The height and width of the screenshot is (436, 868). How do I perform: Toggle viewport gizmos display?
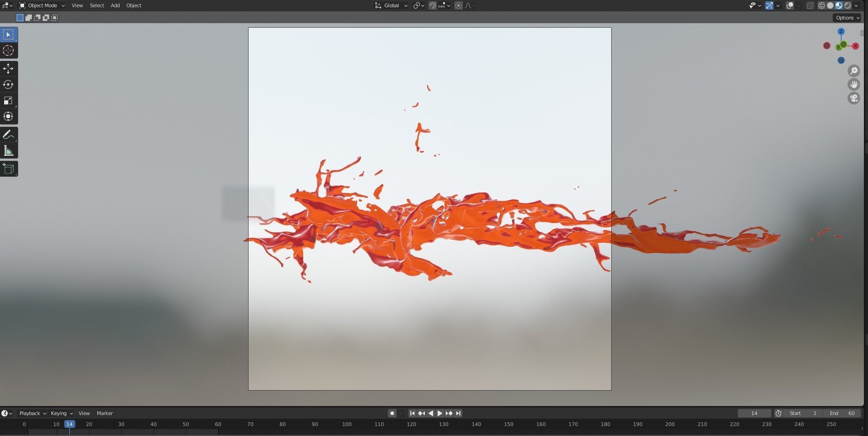coord(769,5)
